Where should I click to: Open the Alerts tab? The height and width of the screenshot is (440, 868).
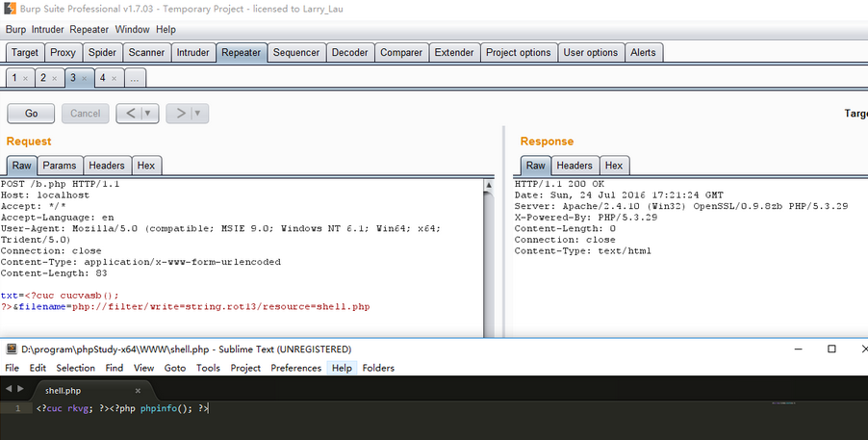(x=643, y=53)
